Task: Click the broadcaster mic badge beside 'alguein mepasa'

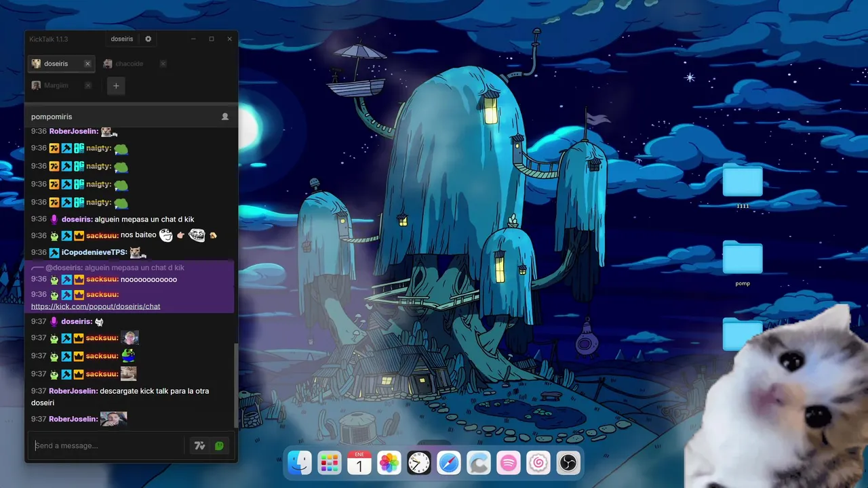Action: 54,219
